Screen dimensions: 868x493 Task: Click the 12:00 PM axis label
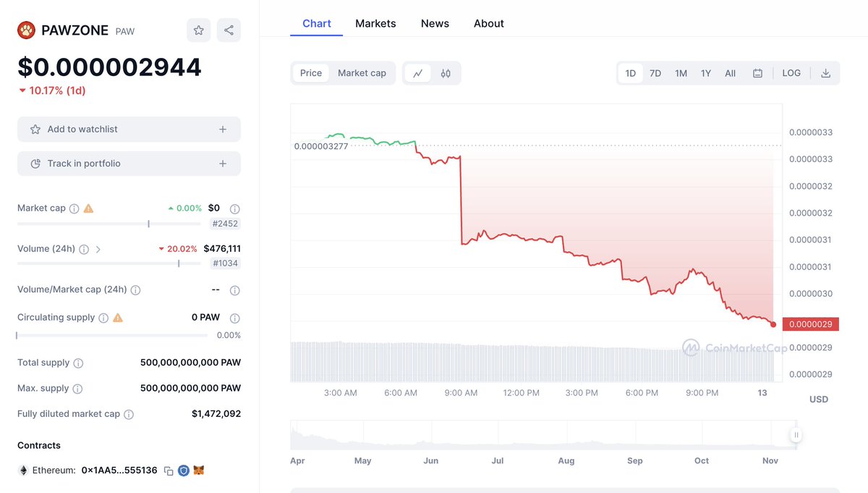click(521, 393)
